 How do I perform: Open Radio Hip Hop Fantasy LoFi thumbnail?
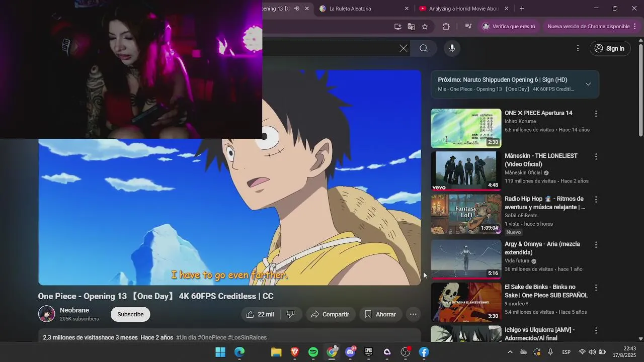466,214
